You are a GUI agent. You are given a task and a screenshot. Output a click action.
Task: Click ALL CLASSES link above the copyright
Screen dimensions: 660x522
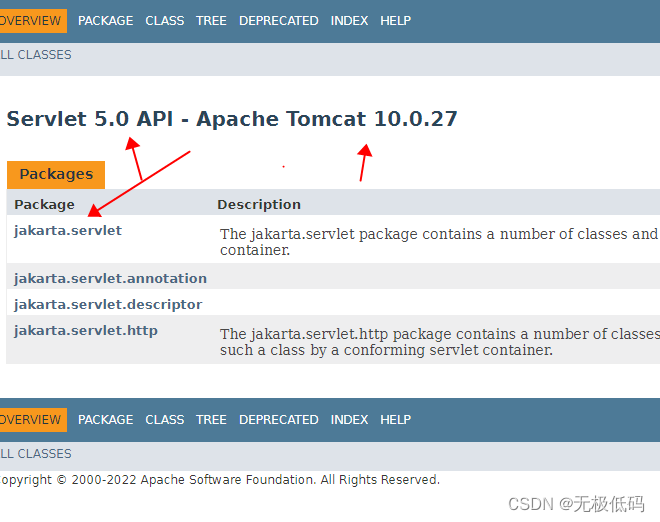tap(36, 454)
